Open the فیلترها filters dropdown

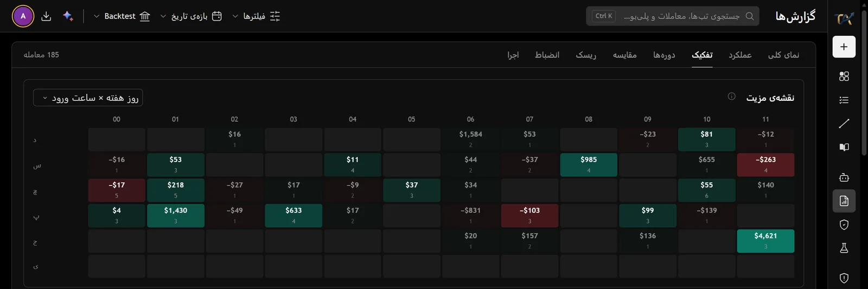pos(256,16)
